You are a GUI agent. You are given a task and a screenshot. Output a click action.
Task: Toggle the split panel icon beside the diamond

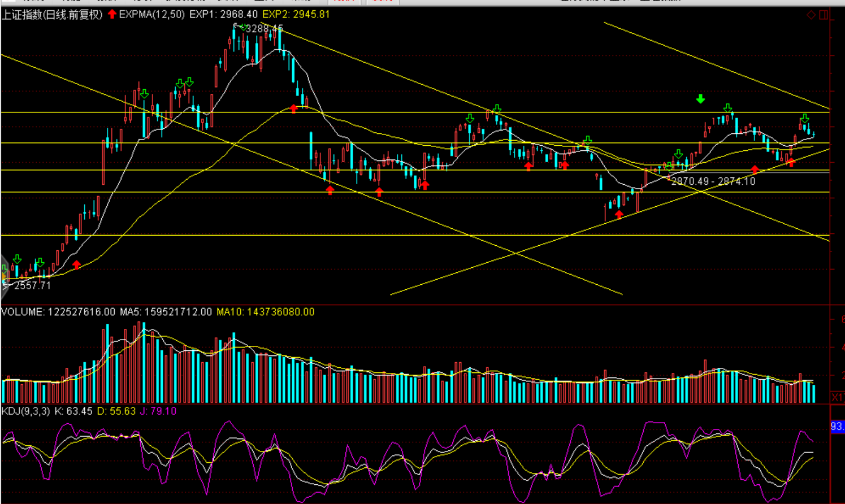pyautogui.click(x=824, y=15)
